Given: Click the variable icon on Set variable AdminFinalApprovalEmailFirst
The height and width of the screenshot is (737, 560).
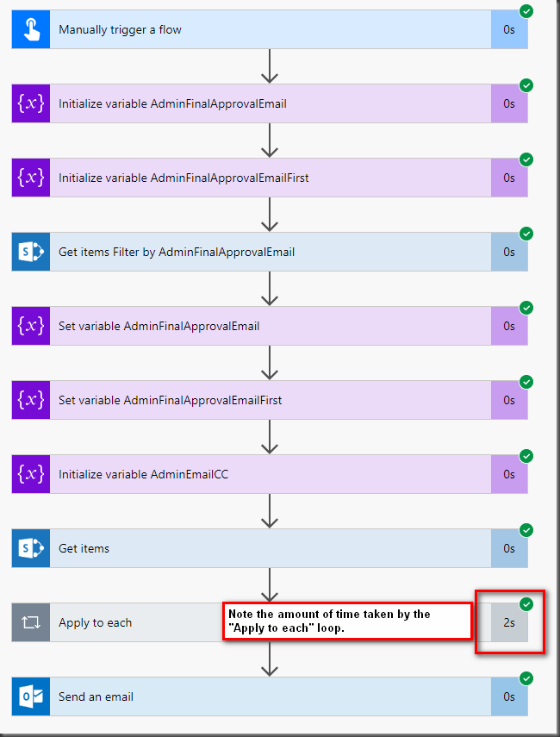Looking at the screenshot, I should point(31,401).
